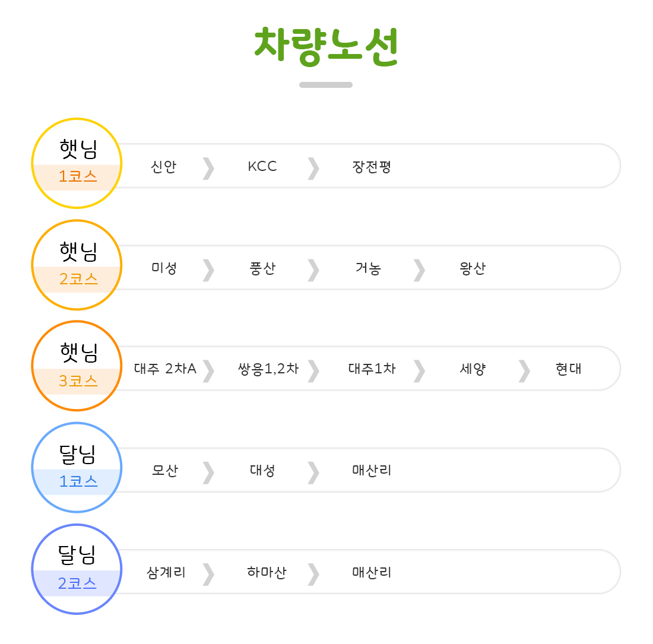Image resolution: width=653 pixels, height=644 pixels.
Task: Select the 풍산 stop
Action: coord(262,268)
